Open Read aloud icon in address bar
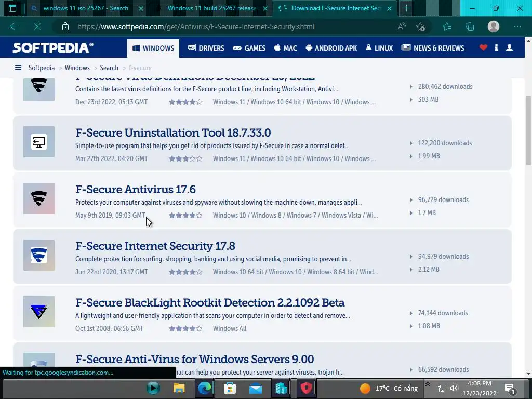 [x=402, y=26]
